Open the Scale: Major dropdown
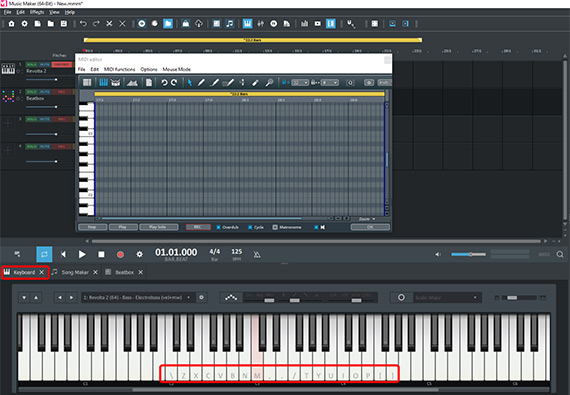Viewport: 570px width, 395px height. (447, 297)
